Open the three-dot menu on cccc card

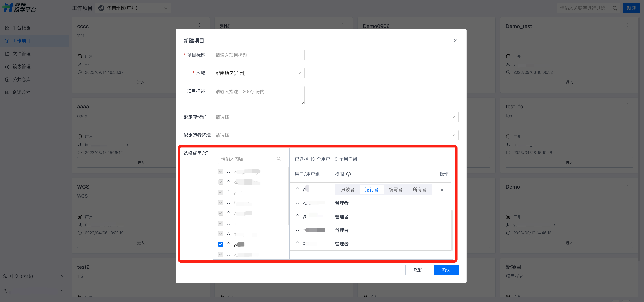tap(199, 25)
